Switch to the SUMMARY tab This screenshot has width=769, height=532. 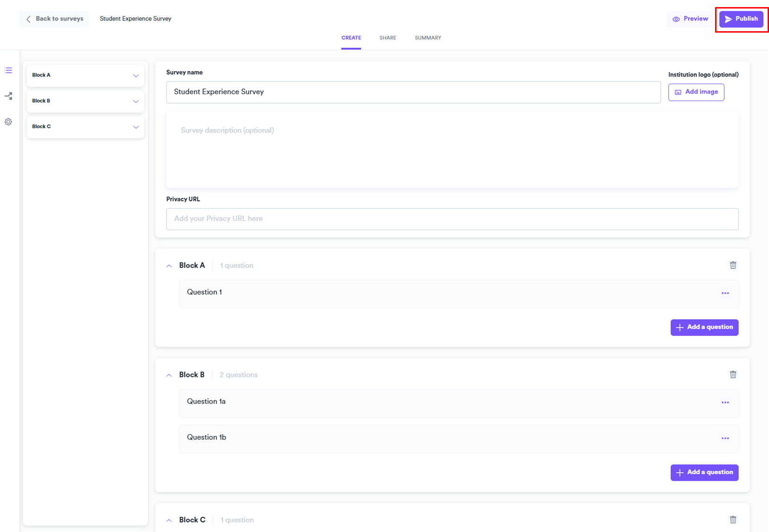(x=428, y=38)
